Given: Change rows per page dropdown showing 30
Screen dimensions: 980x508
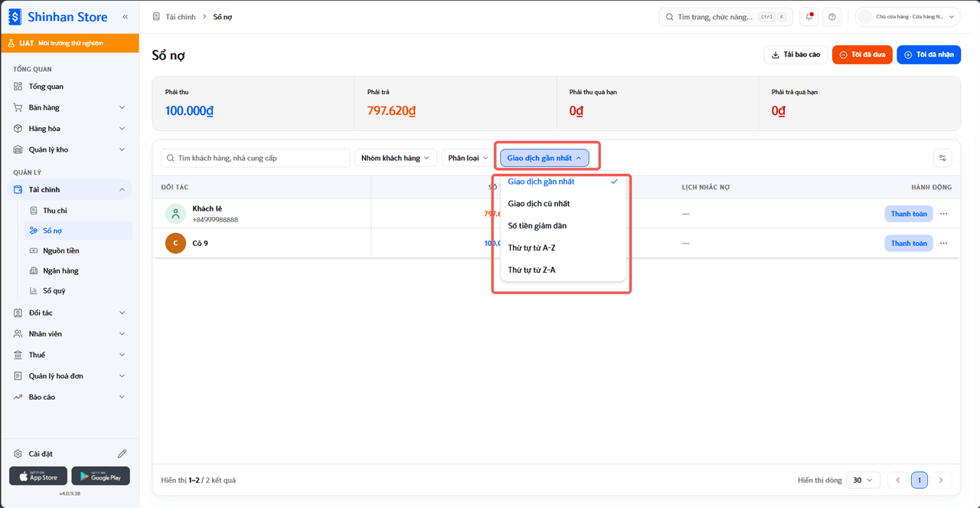Looking at the screenshot, I should pyautogui.click(x=862, y=480).
